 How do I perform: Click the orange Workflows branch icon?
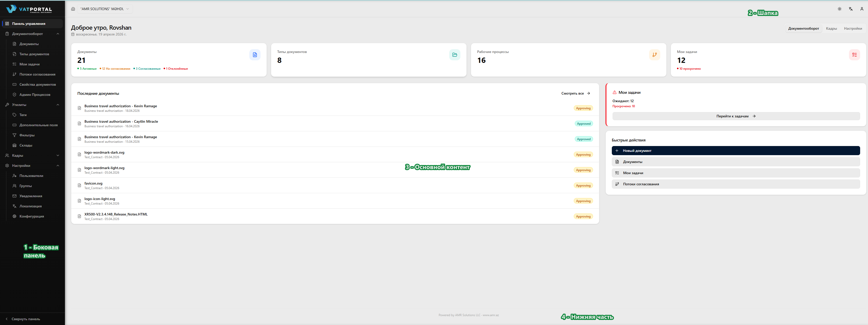click(654, 55)
